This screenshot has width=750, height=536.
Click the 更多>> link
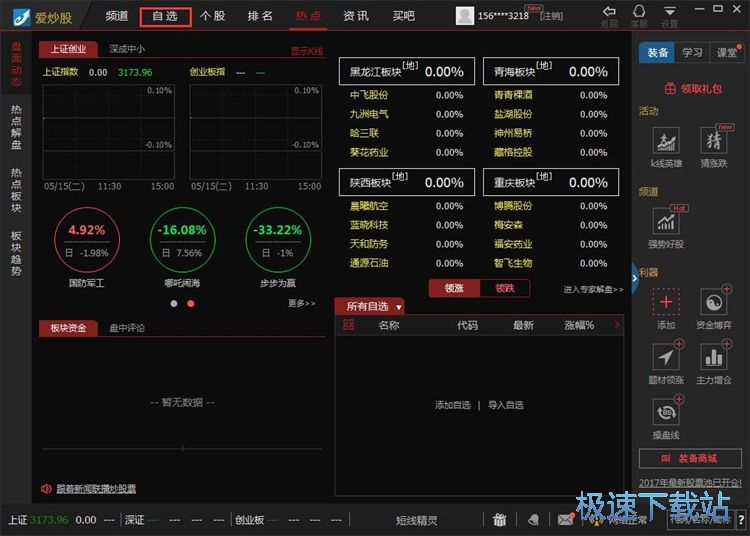302,303
